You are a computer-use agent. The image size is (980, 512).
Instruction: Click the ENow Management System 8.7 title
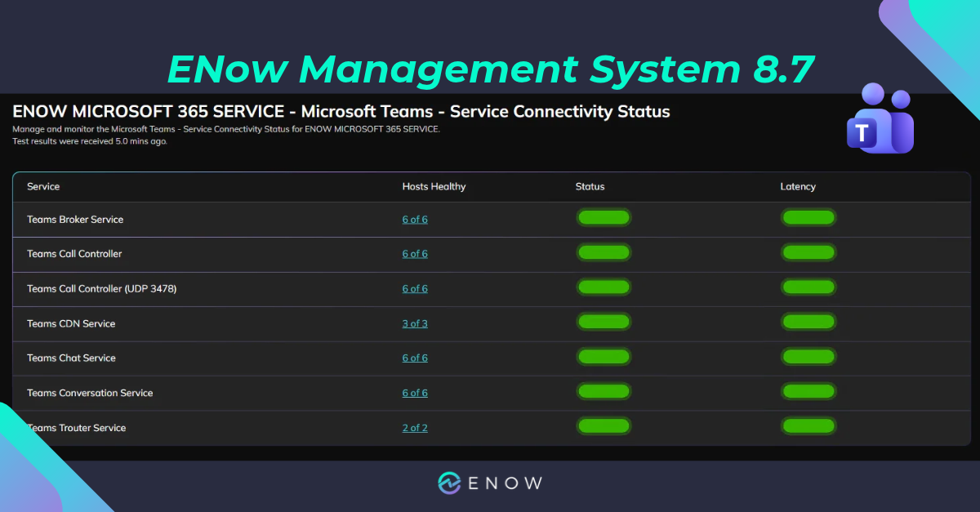coord(490,69)
